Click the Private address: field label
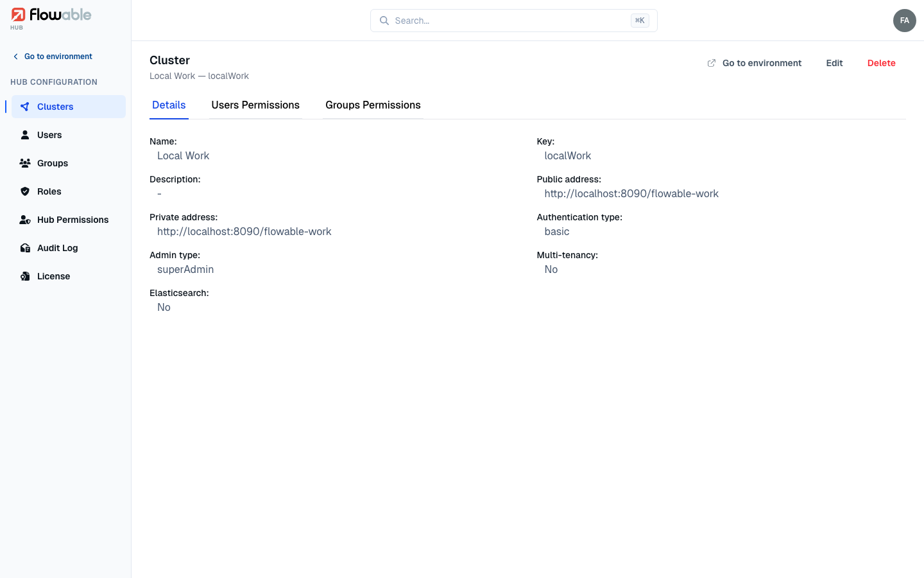This screenshot has height=578, width=924. coord(184,217)
